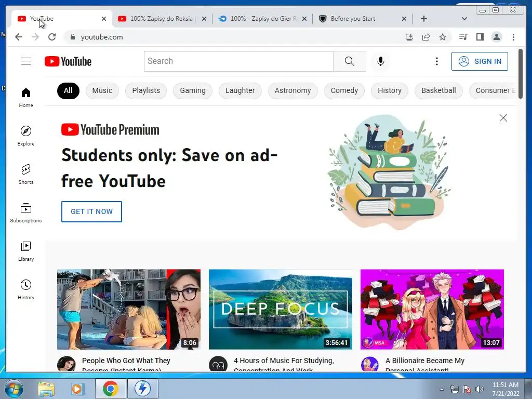The height and width of the screenshot is (399, 532).
Task: Click install app icon in address bar
Action: [409, 37]
